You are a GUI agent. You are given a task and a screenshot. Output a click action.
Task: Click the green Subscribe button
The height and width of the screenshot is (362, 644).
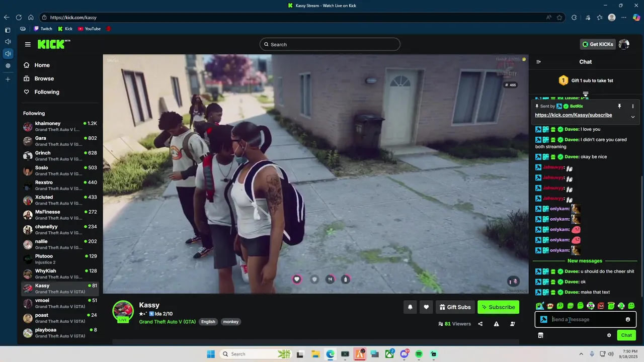tap(498, 307)
